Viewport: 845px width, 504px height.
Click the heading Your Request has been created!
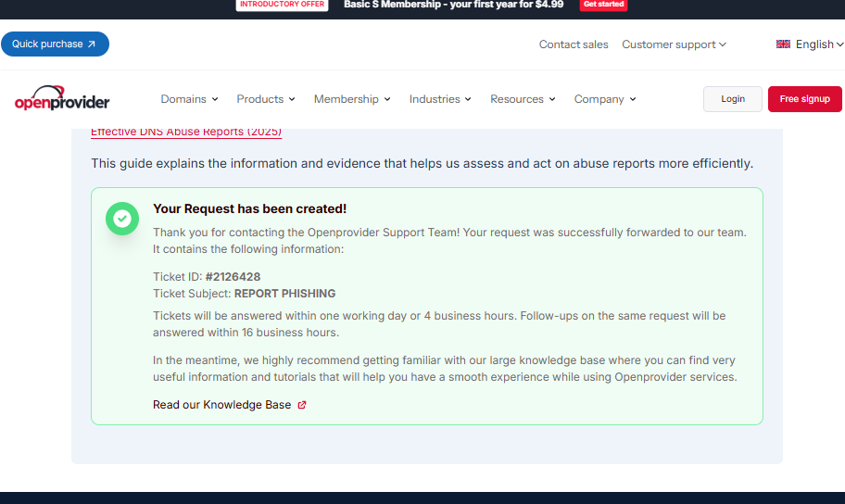[x=249, y=209]
